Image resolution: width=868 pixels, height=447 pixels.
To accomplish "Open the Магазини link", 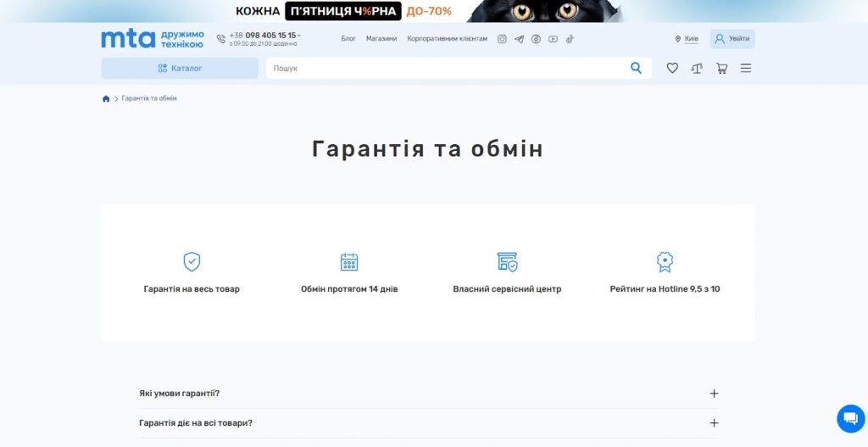I will pos(381,39).
